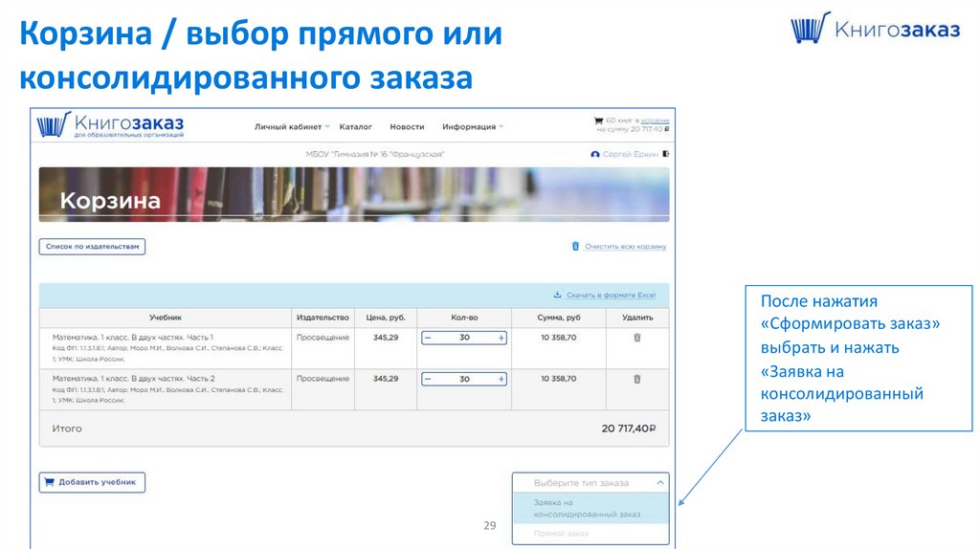Viewport: 980px width, 549px height.
Task: Delete the Математика Часть 2 row
Action: point(637,379)
